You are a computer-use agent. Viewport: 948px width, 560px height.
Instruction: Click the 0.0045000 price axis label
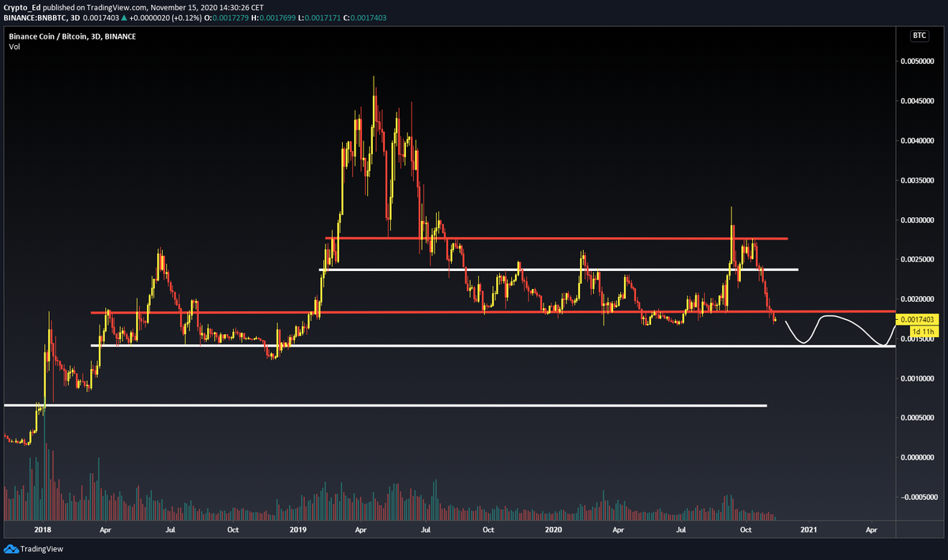[x=919, y=101]
